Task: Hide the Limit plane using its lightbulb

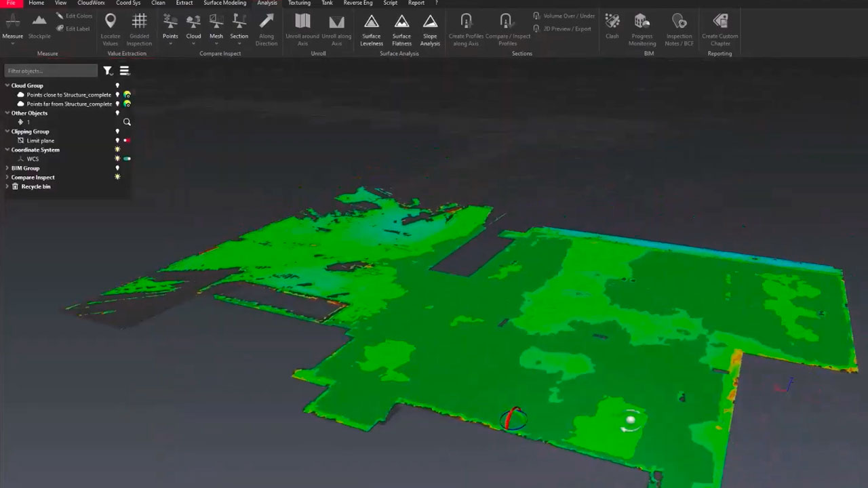Action: pyautogui.click(x=117, y=140)
